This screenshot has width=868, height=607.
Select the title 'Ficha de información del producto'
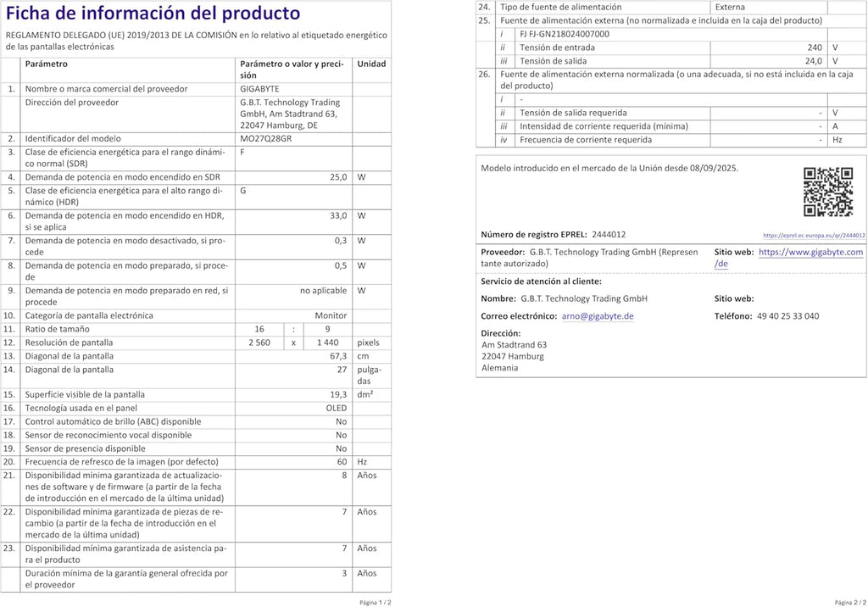point(153,13)
